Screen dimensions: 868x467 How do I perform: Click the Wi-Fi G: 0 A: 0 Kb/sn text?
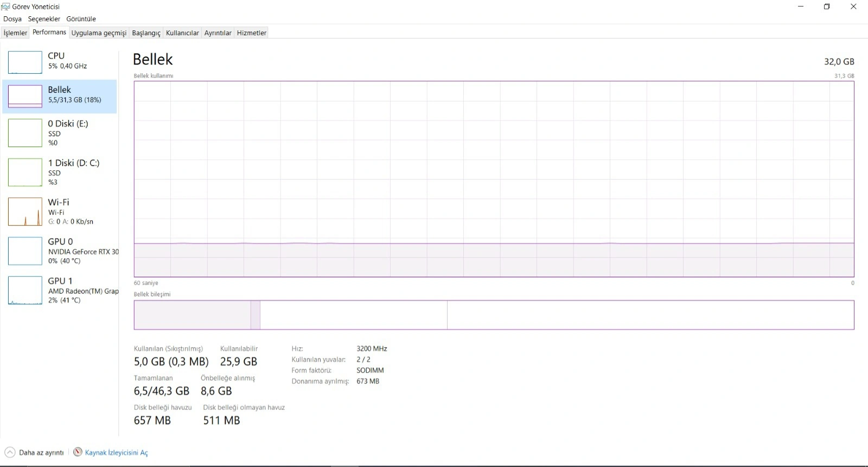click(x=71, y=222)
